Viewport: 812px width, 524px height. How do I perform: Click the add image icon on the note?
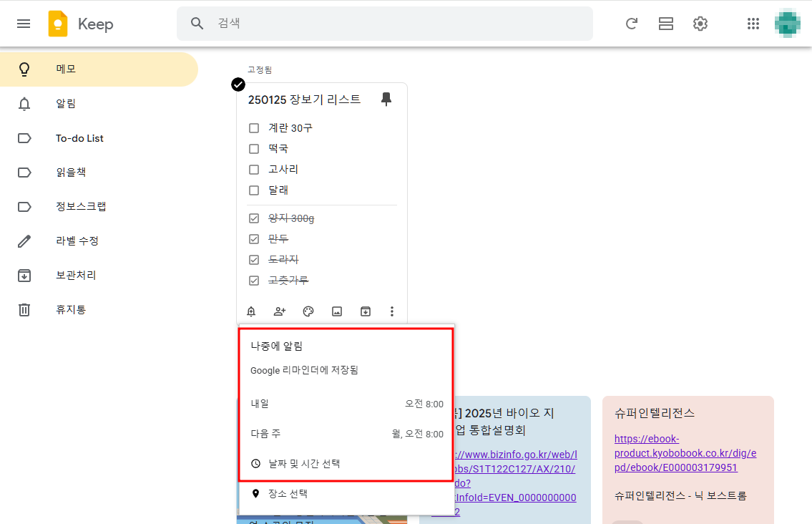[336, 311]
